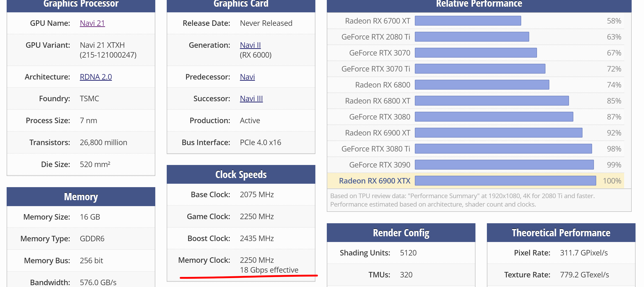Screen dimensions: 644x287
Task: Open the Radeon RX 6800 74% label
Action: point(614,85)
